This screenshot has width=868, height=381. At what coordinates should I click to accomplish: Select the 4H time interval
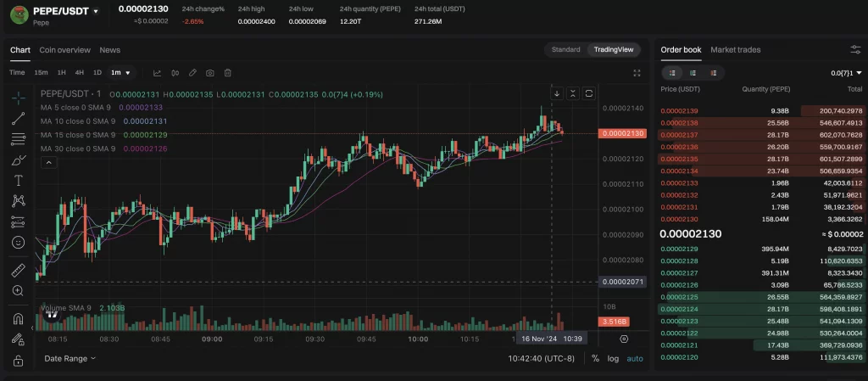pyautogui.click(x=79, y=72)
